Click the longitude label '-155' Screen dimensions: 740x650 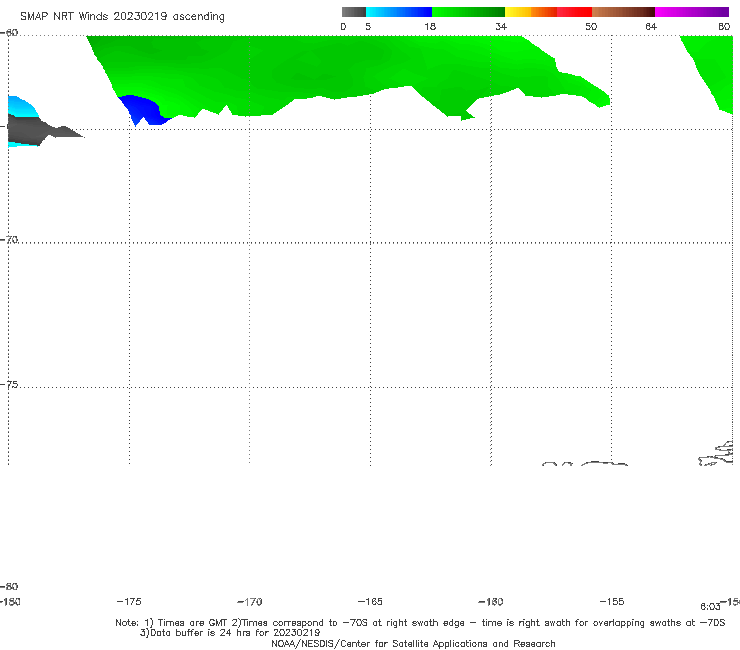pos(612,602)
